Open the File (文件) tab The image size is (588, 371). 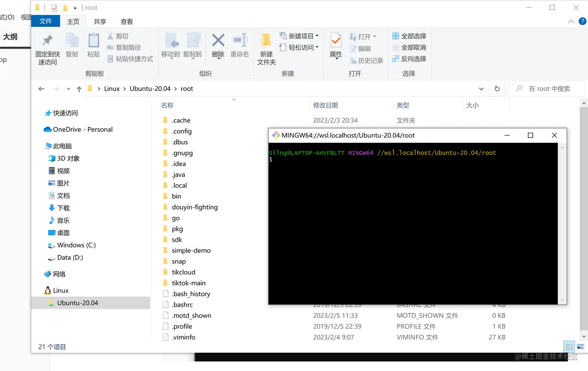45,21
